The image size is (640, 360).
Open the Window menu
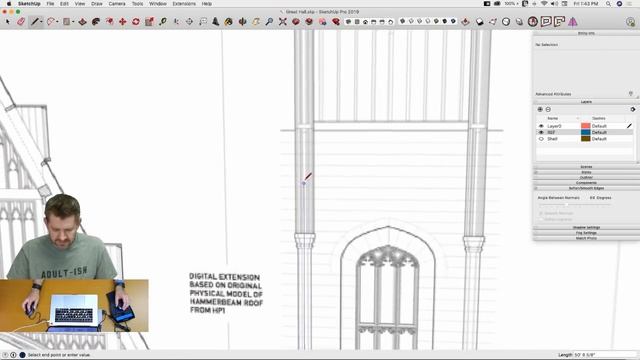coord(158,4)
